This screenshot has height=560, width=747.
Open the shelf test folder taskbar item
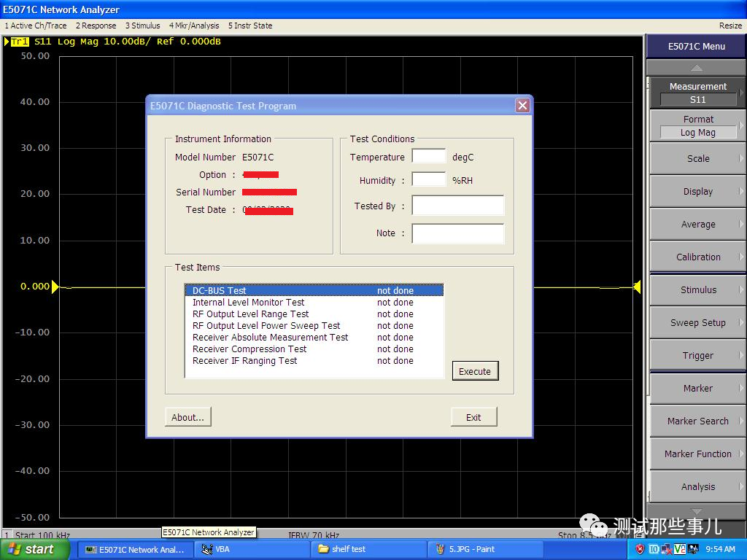tap(368, 549)
